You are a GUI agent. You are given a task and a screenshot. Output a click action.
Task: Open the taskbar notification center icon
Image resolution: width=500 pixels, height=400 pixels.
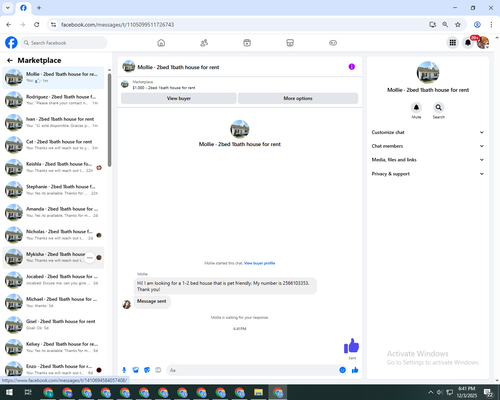tap(489, 392)
